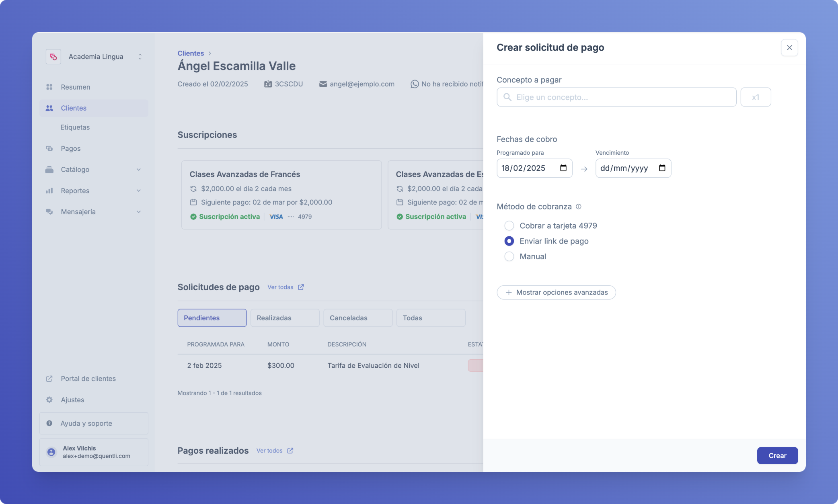The image size is (838, 504).
Task: Click the Pagos icon in sidebar
Action: point(49,148)
